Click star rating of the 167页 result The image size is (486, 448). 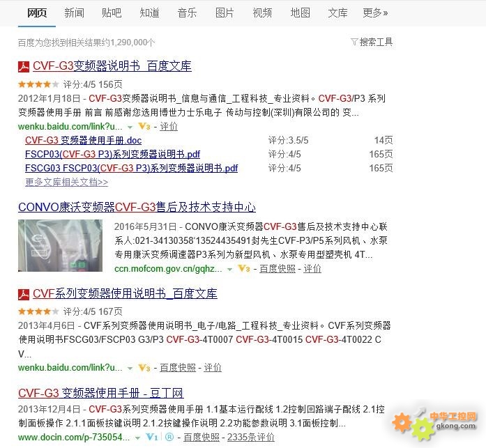pos(38,311)
